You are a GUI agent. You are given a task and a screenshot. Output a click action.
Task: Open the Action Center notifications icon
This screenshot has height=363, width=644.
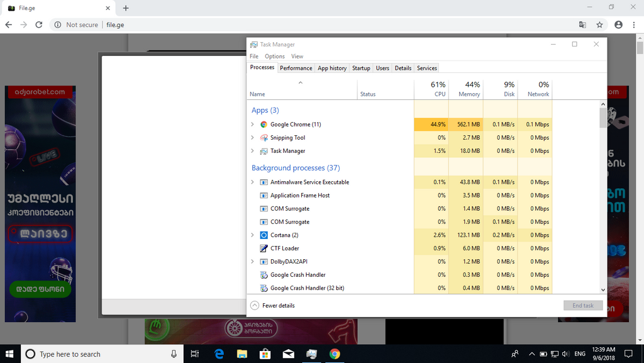[x=628, y=354]
